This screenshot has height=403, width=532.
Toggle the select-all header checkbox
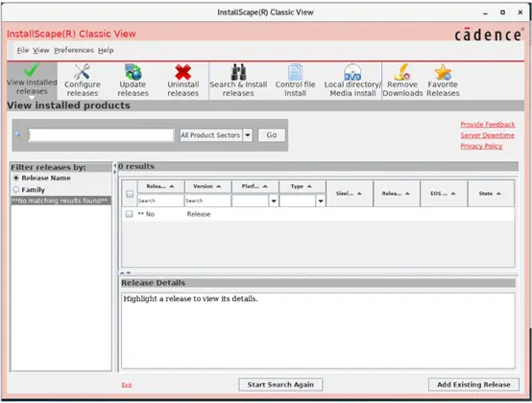point(130,194)
